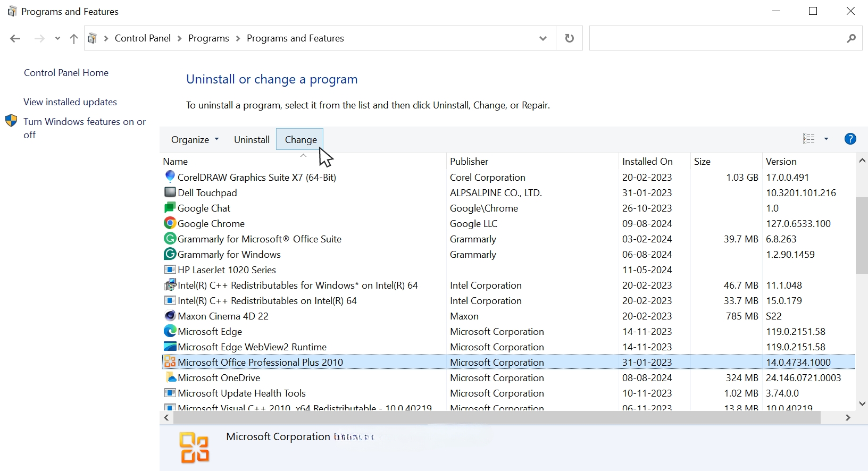
Task: Select the Microsoft Edge icon in the list
Action: pos(170,331)
